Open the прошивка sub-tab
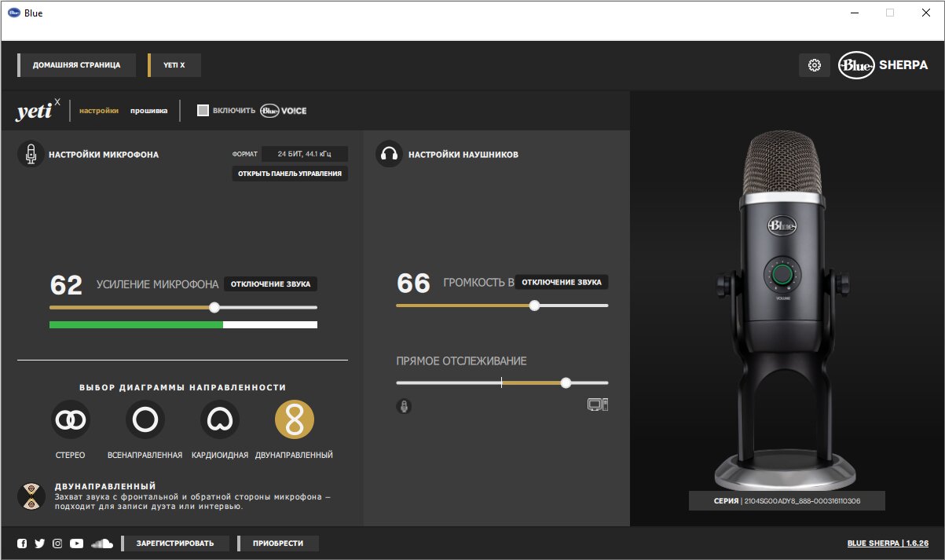This screenshot has height=560, width=945. coord(149,111)
